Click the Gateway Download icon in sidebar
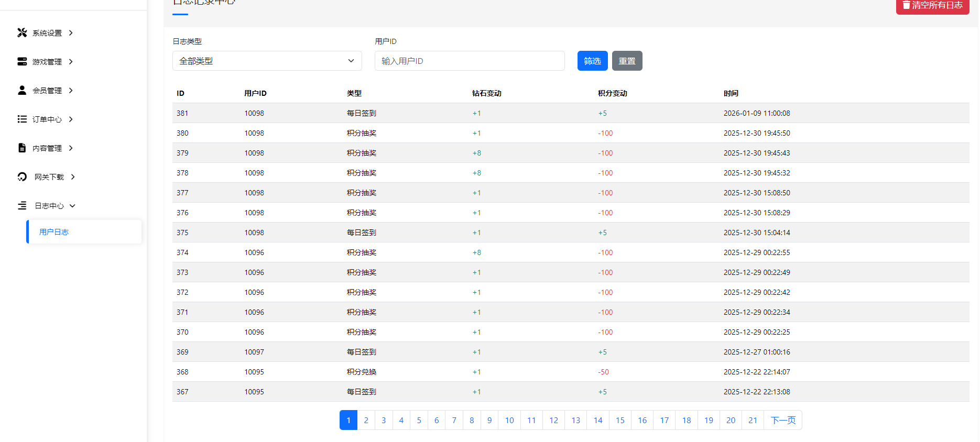This screenshot has height=442, width=980. (x=22, y=177)
